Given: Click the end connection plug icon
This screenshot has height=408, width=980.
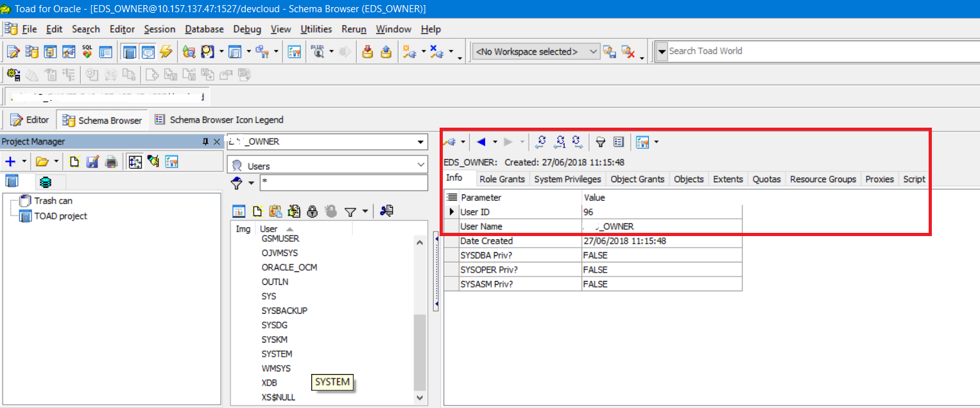Looking at the screenshot, I should [x=436, y=51].
